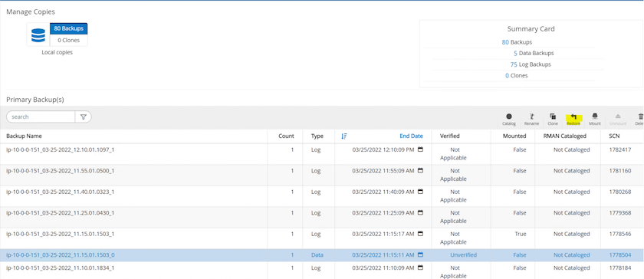Open the filter funnel next to search

(84, 117)
